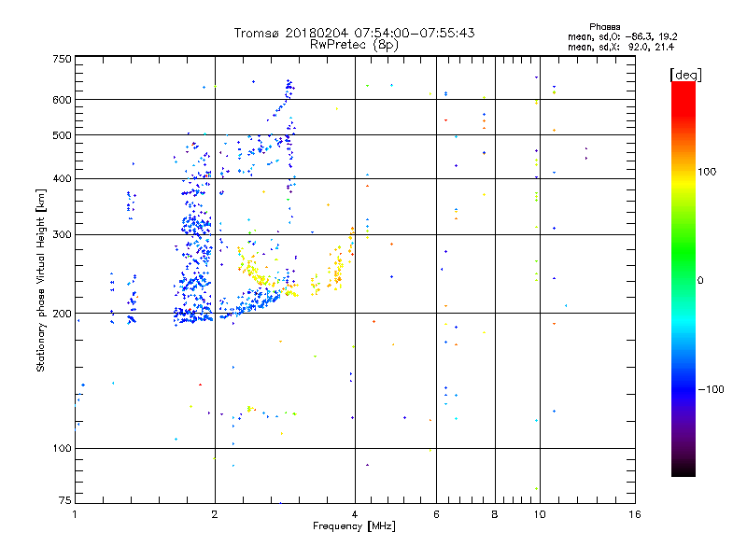Click the "mean, sd,O: -86.3, 19.2" line
This screenshot has height=560, width=747.
coord(622,36)
